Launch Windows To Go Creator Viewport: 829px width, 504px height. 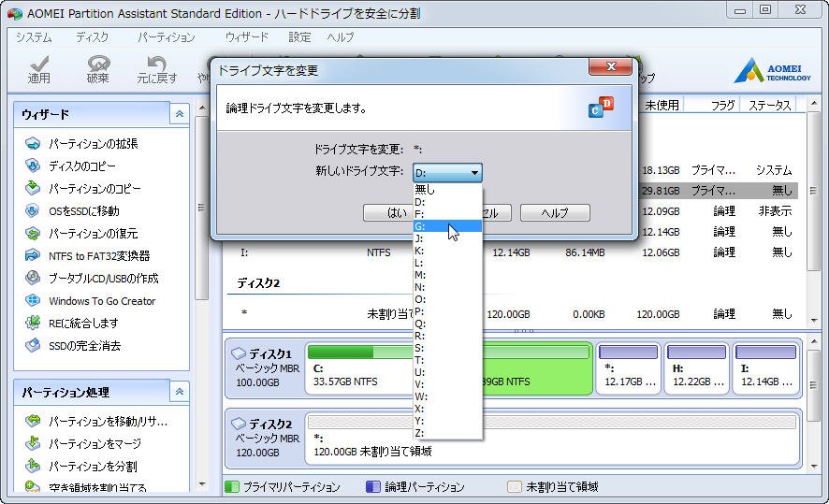coord(101,300)
